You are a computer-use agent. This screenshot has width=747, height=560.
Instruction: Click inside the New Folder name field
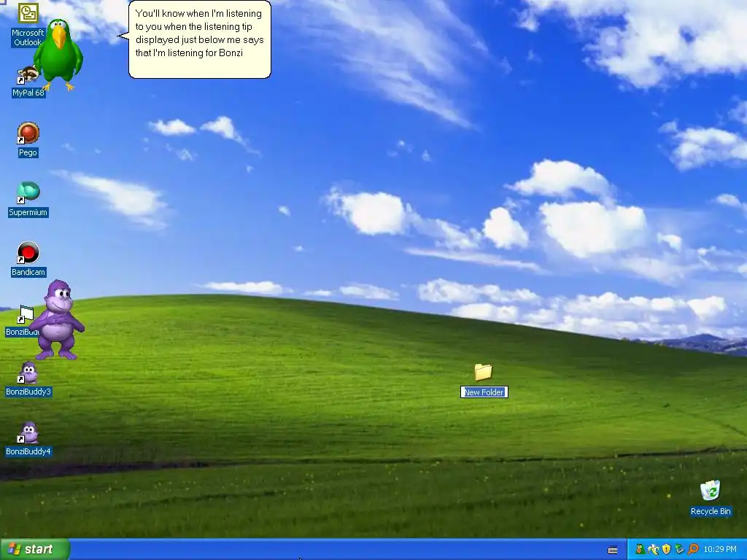point(484,392)
